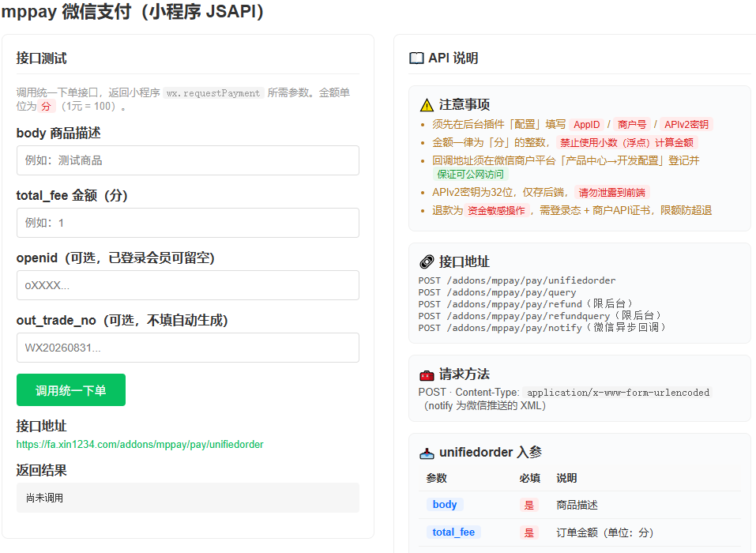Click the POST /addons/mppay/pay/unifiedorder line
The width and height of the screenshot is (756, 553).
tap(517, 280)
